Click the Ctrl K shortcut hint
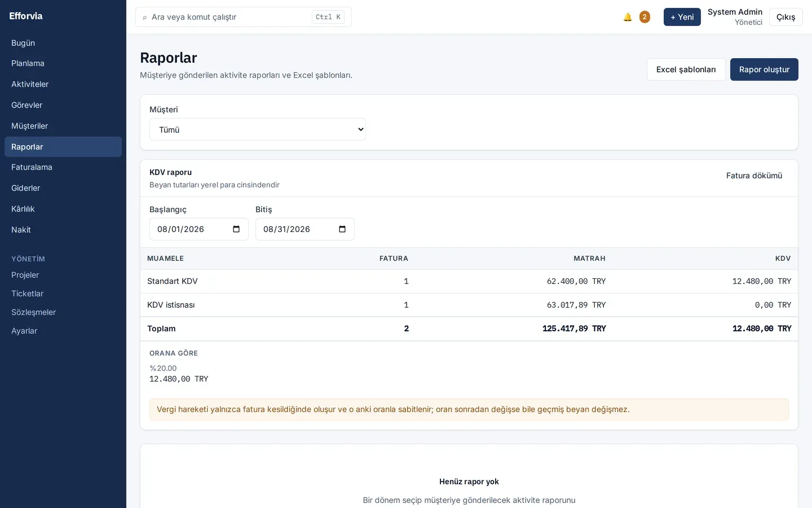Viewport: 812px width, 508px height. tap(328, 17)
